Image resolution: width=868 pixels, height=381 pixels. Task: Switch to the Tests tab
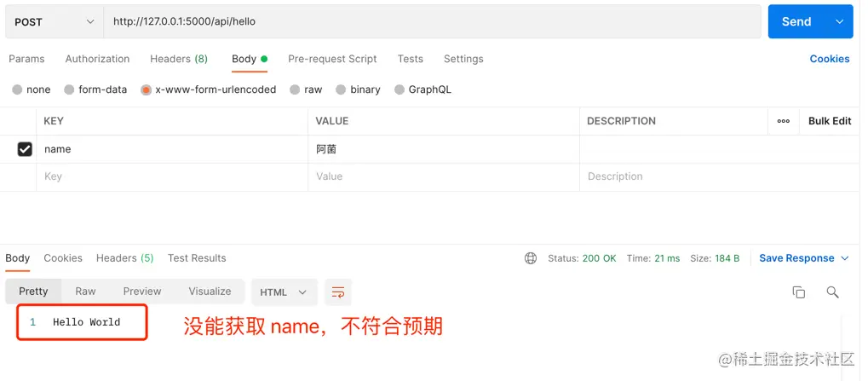tap(411, 59)
